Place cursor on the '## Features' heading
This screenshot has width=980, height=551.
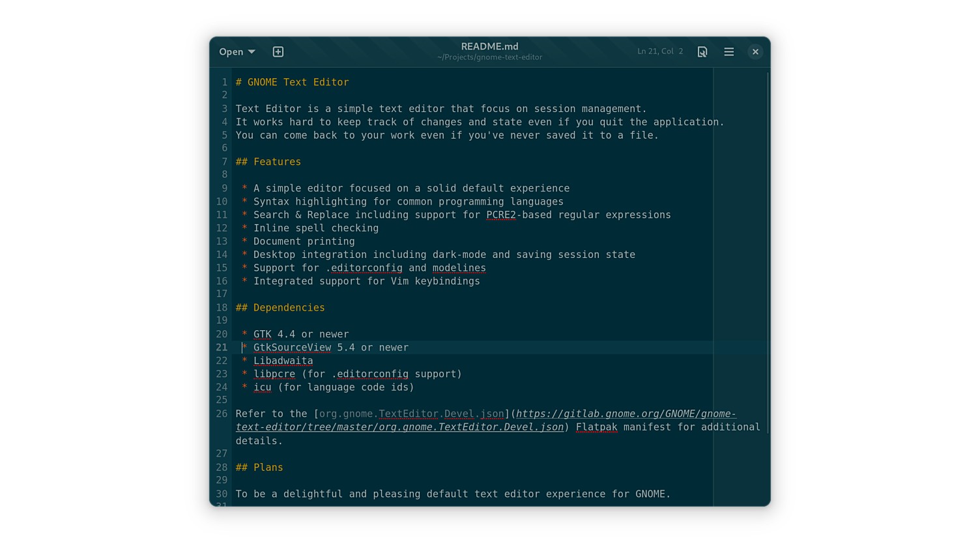click(x=268, y=162)
